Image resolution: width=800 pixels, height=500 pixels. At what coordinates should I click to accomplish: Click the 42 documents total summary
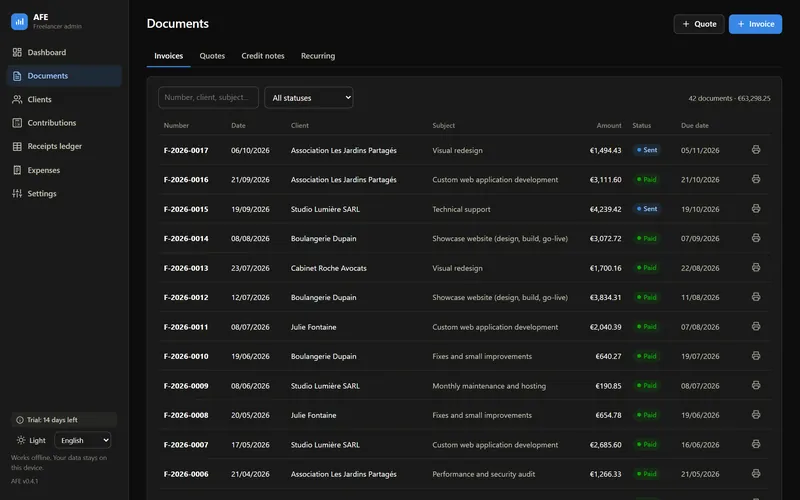tap(729, 98)
